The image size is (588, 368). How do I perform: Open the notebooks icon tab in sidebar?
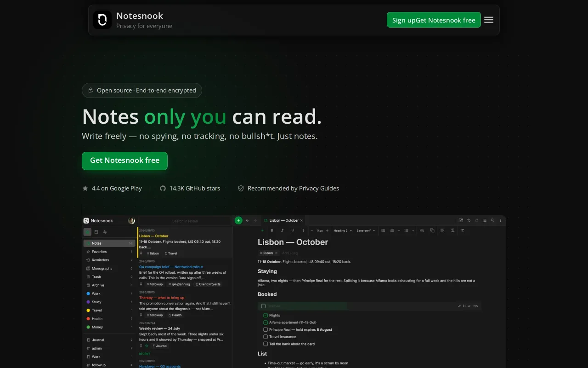pyautogui.click(x=96, y=232)
